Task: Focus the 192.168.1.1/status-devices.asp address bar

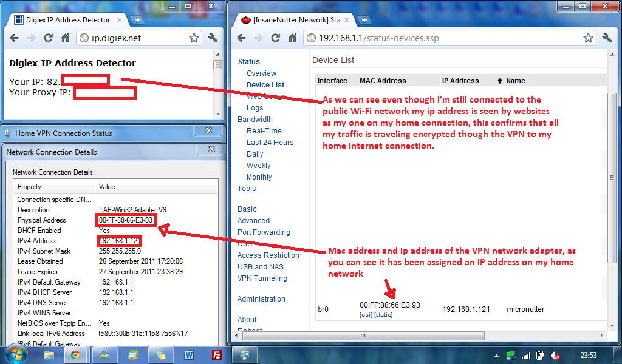Action: tap(449, 38)
